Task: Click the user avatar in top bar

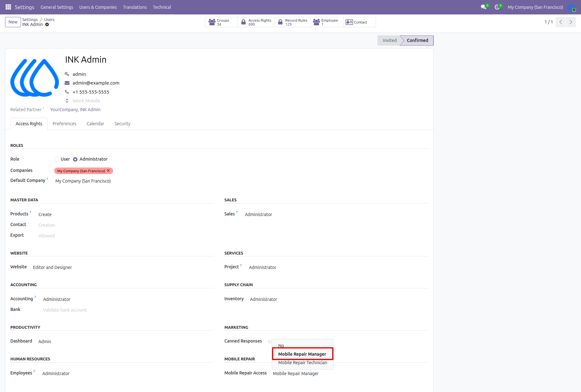Action: point(572,7)
